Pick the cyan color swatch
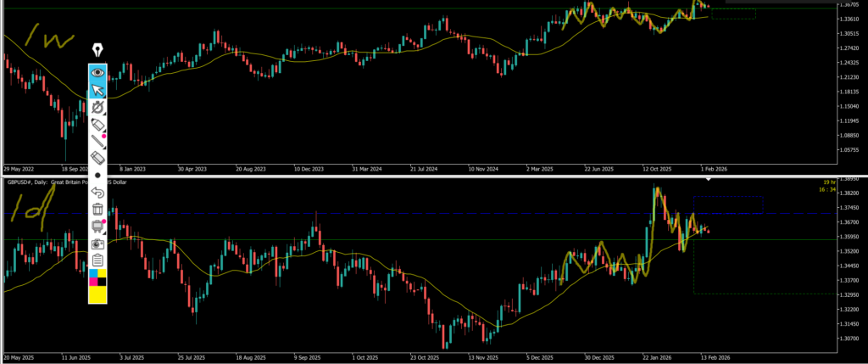868x364 pixels. click(93, 275)
